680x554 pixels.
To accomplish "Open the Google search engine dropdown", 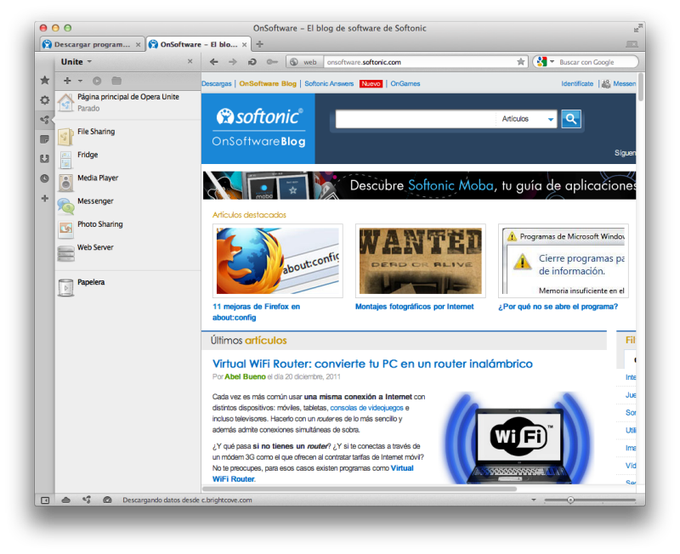I will click(552, 62).
